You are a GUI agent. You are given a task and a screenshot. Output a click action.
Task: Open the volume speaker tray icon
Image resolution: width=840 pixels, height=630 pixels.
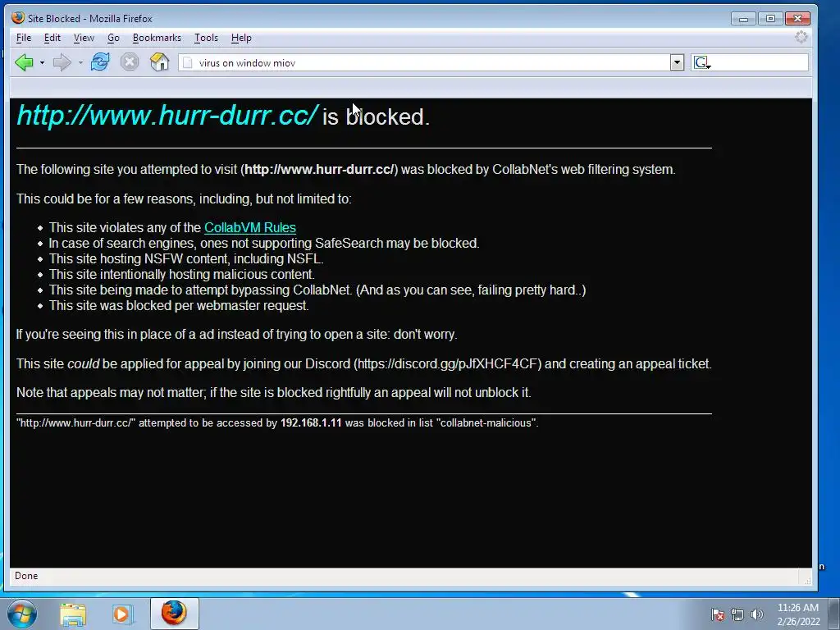pos(756,614)
